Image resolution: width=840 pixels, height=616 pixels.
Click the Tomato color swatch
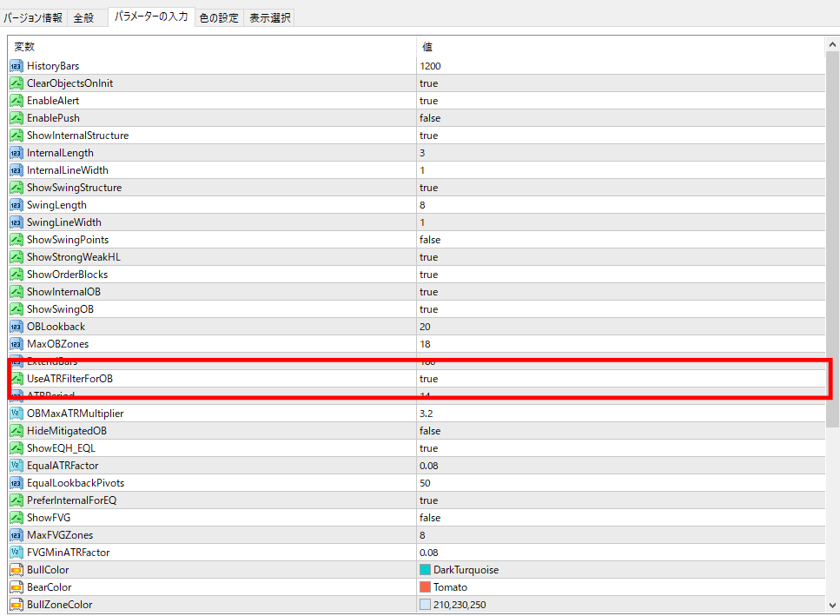(x=426, y=587)
